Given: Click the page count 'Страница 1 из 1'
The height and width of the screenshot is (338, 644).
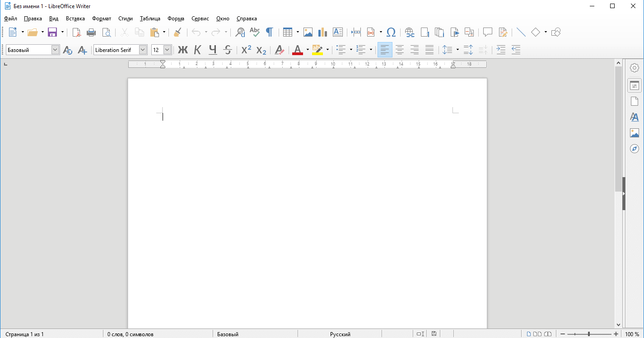Looking at the screenshot, I should (x=25, y=334).
